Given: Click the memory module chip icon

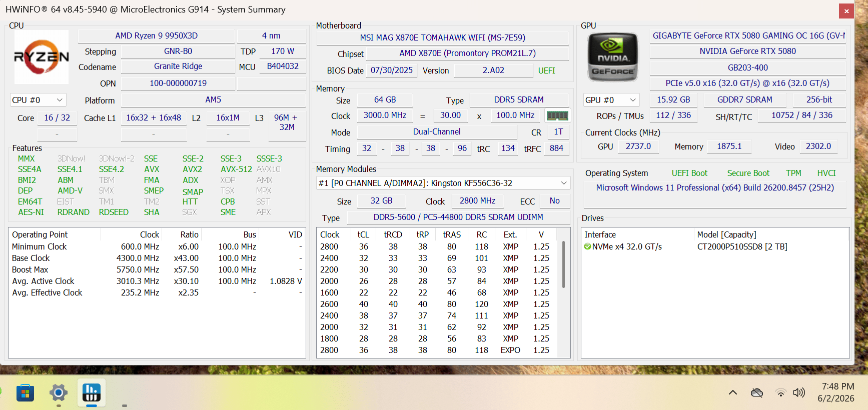Looking at the screenshot, I should click(x=557, y=115).
